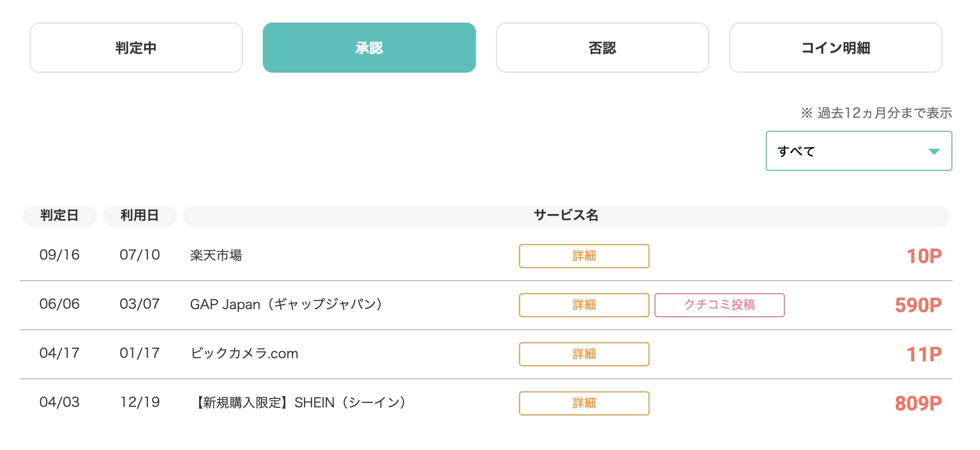980x450 pixels.
Task: Click the 809P point value
Action: click(x=918, y=403)
